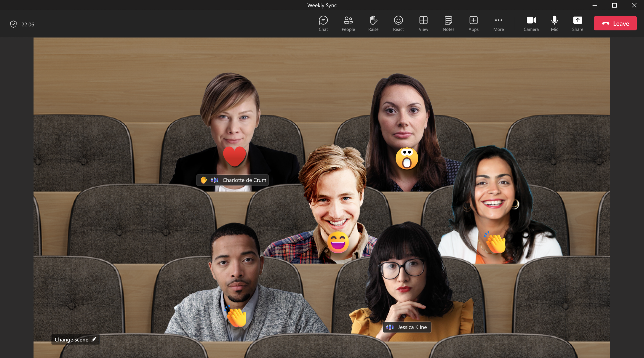The width and height of the screenshot is (644, 358).
Task: Click the surprised face reaction emoji
Action: point(407,159)
